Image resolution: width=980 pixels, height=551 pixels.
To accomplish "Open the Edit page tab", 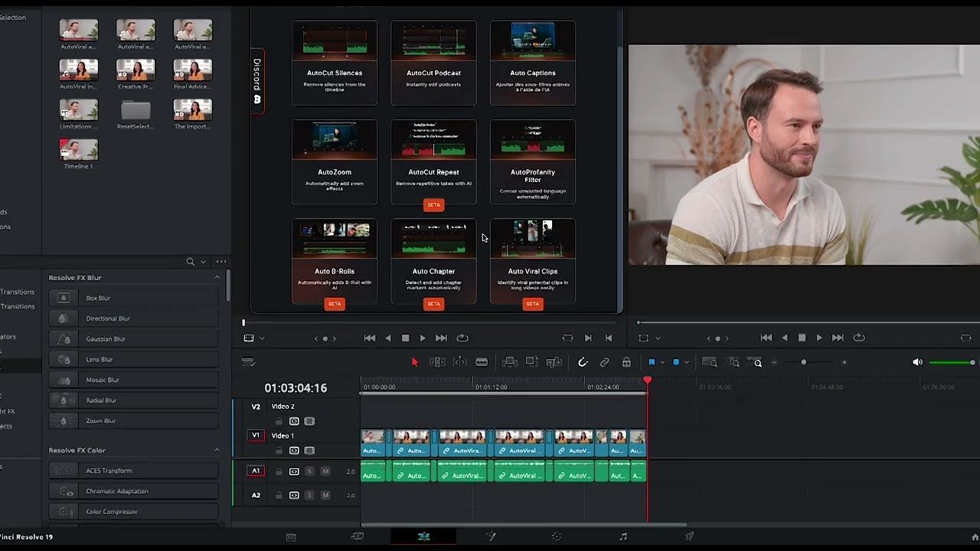I will click(423, 536).
